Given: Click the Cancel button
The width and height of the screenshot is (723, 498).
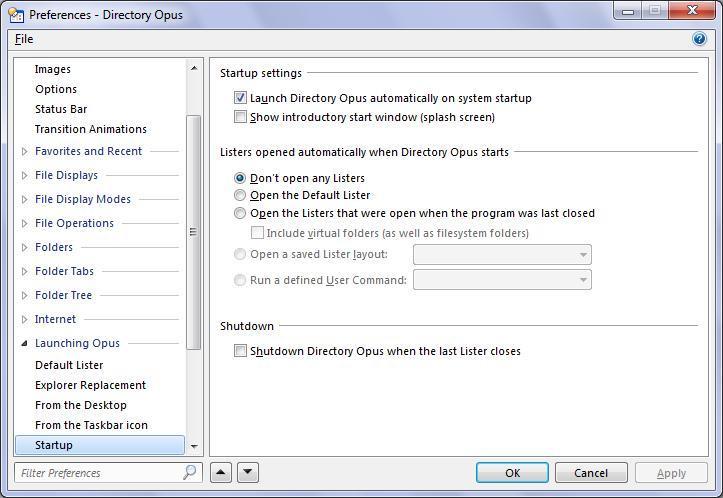Looking at the screenshot, I should (591, 473).
